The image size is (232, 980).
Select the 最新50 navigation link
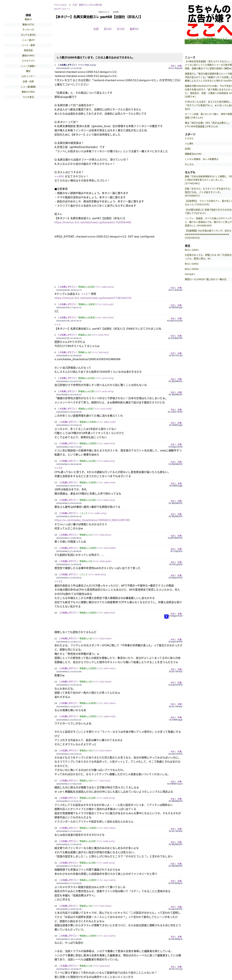point(134,29)
